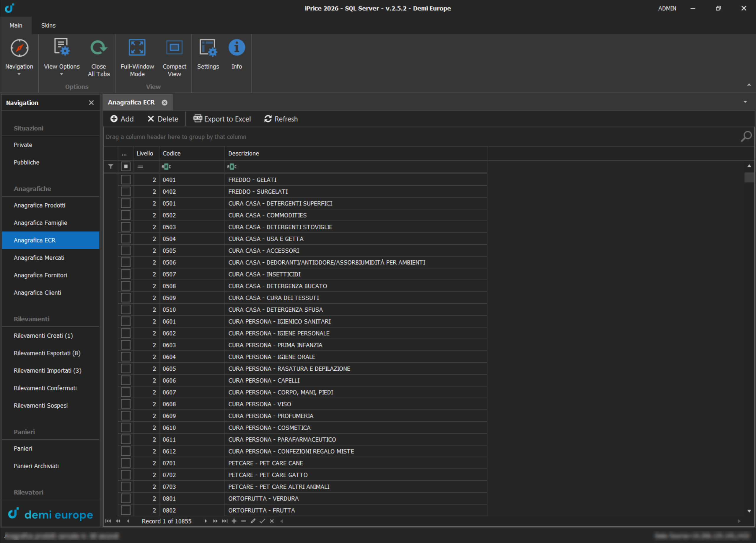Close the Anagrafica ECR tab

pyautogui.click(x=164, y=103)
